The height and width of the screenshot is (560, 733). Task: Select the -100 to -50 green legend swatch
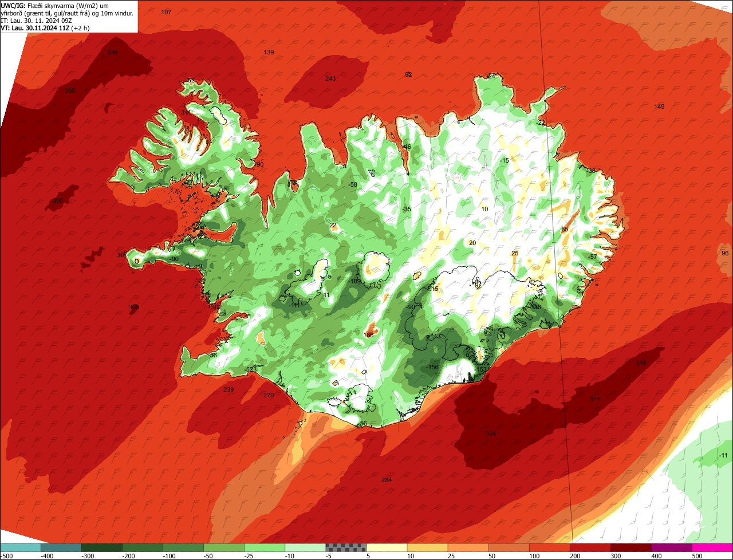pyautogui.click(x=183, y=547)
